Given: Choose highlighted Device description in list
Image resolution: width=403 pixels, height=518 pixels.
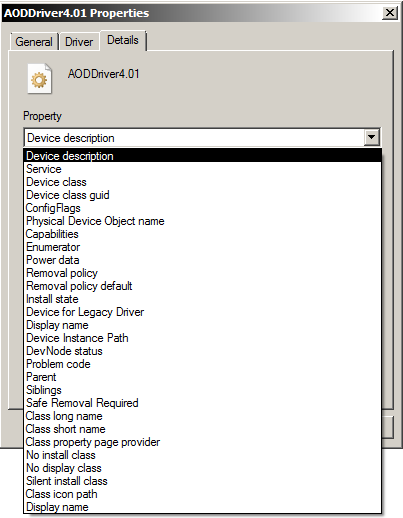Looking at the screenshot, I should [203, 156].
